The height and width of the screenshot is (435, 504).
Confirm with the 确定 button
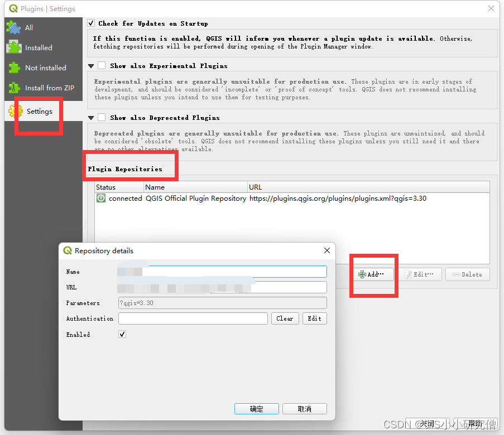point(257,409)
